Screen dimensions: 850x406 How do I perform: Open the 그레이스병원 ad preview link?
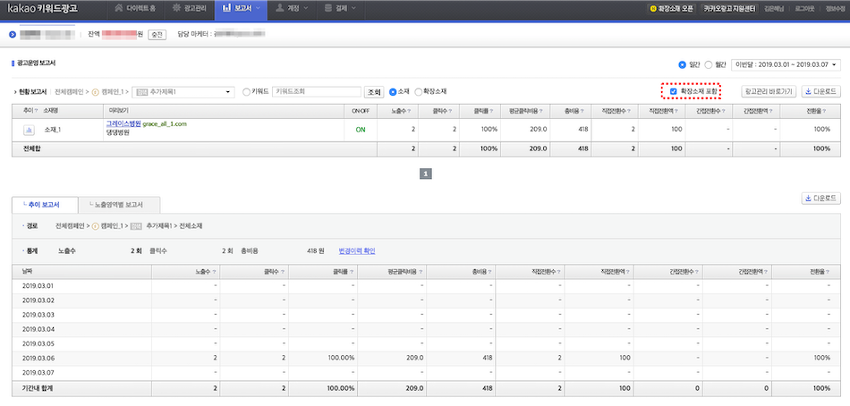[x=124, y=124]
